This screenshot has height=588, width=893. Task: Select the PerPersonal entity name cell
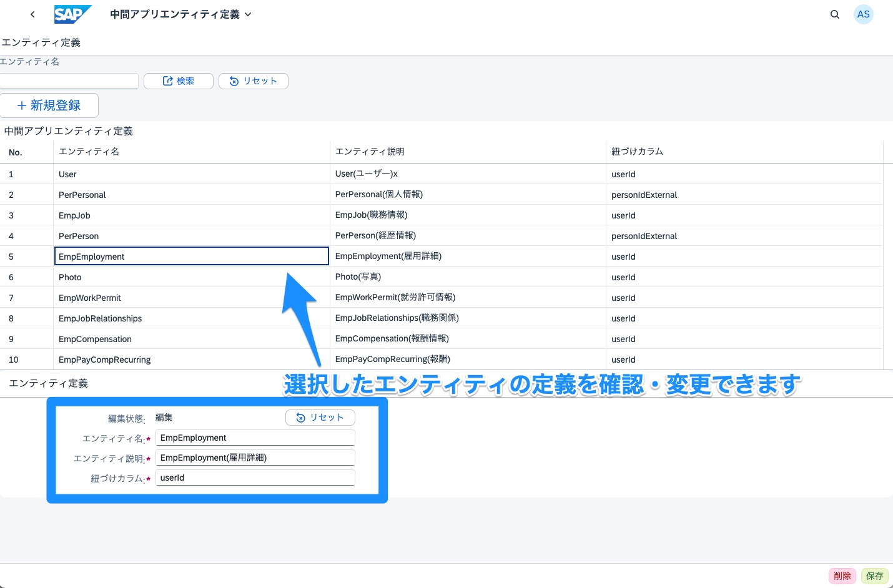coord(192,195)
